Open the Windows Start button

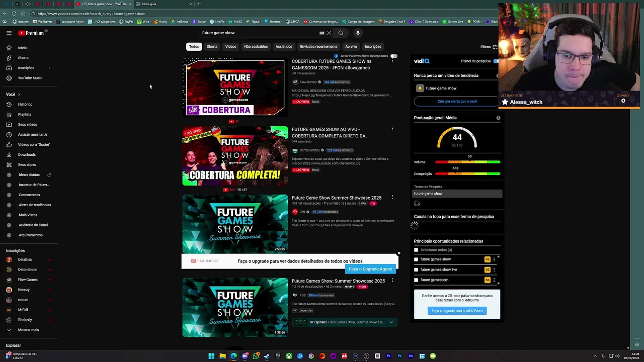211,356
